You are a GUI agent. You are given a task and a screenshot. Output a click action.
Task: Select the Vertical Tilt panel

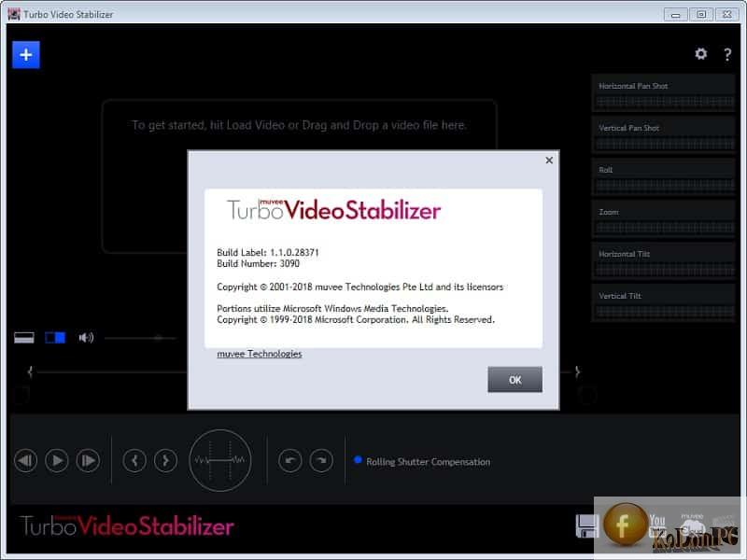pyautogui.click(x=663, y=302)
